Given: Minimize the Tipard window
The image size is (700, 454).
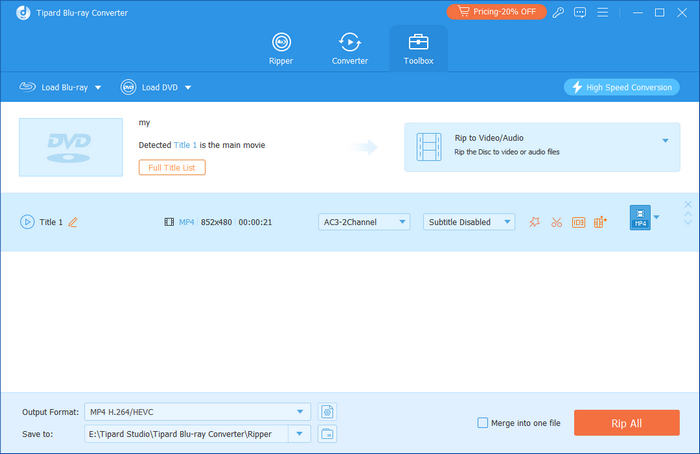Looking at the screenshot, I should coord(638,12).
